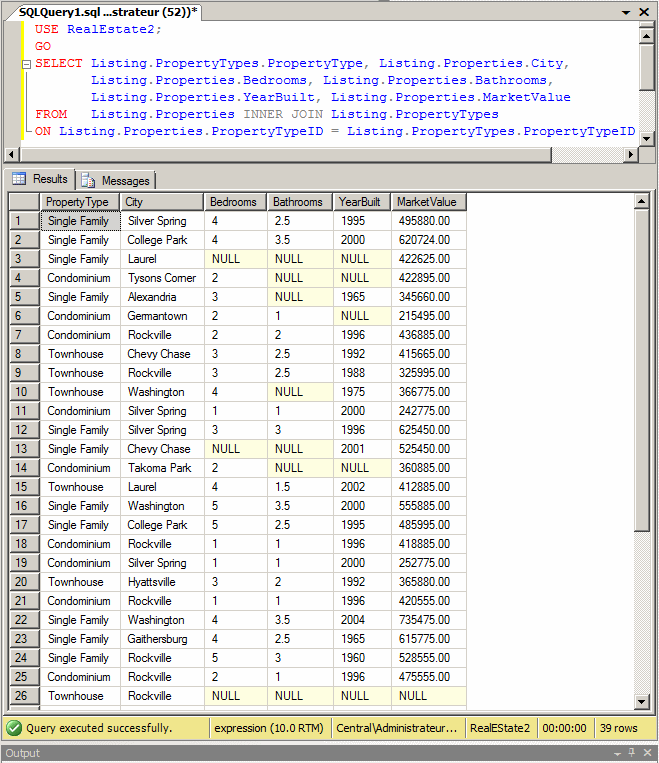Click the 00:00:00 elapsed time status
Image resolution: width=659 pixels, height=763 pixels.
[x=565, y=728]
